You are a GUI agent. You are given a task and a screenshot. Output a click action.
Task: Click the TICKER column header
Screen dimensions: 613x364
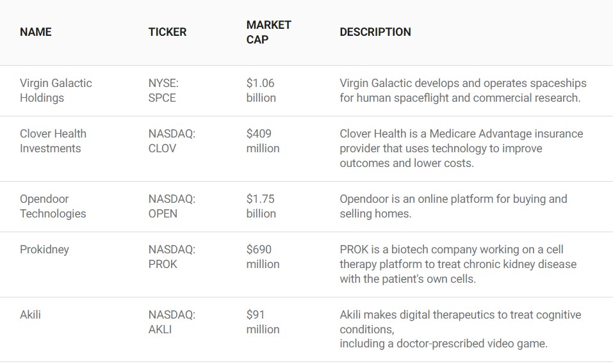coord(167,32)
